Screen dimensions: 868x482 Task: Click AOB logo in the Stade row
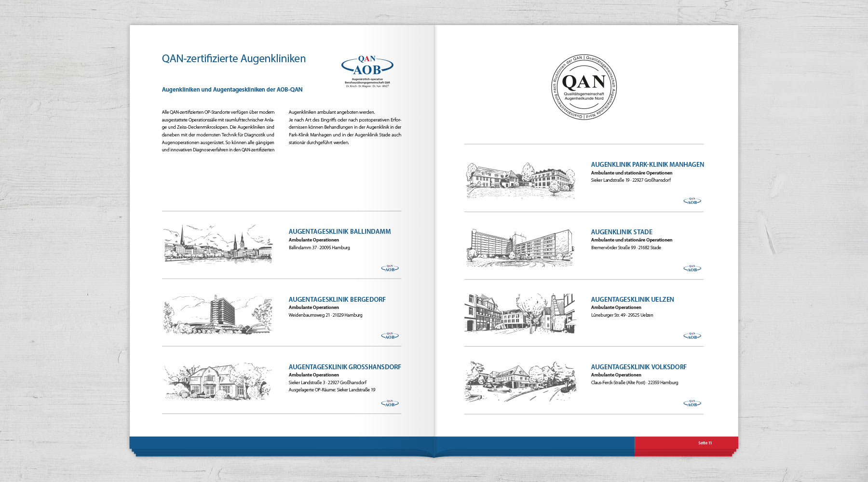[x=692, y=268]
